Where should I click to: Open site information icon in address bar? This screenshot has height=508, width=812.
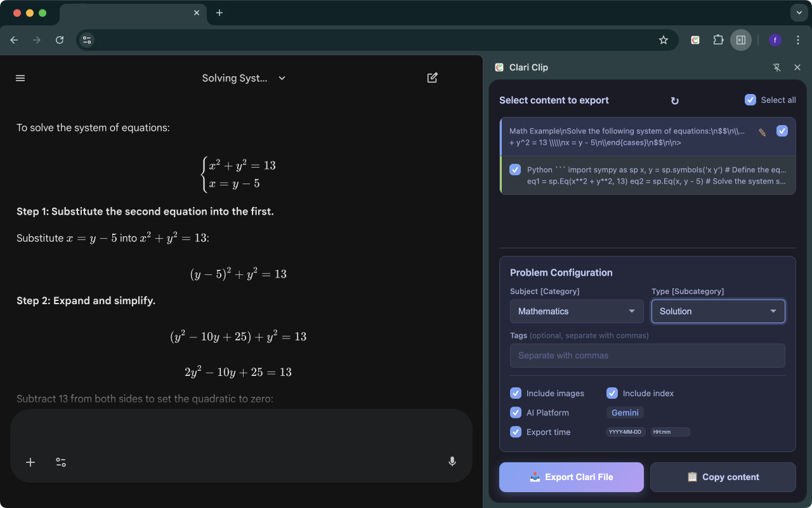click(x=87, y=40)
